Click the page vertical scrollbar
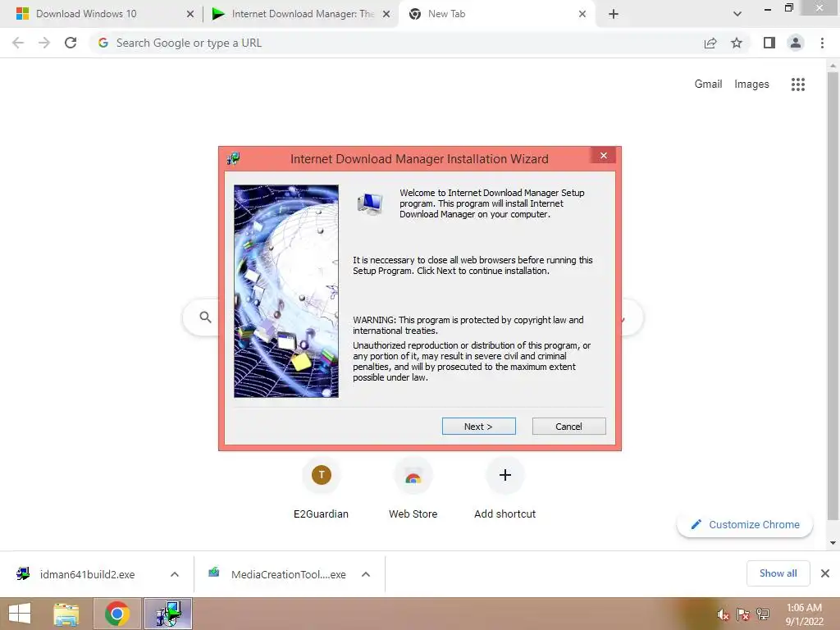The height and width of the screenshot is (630, 840). [x=833, y=295]
